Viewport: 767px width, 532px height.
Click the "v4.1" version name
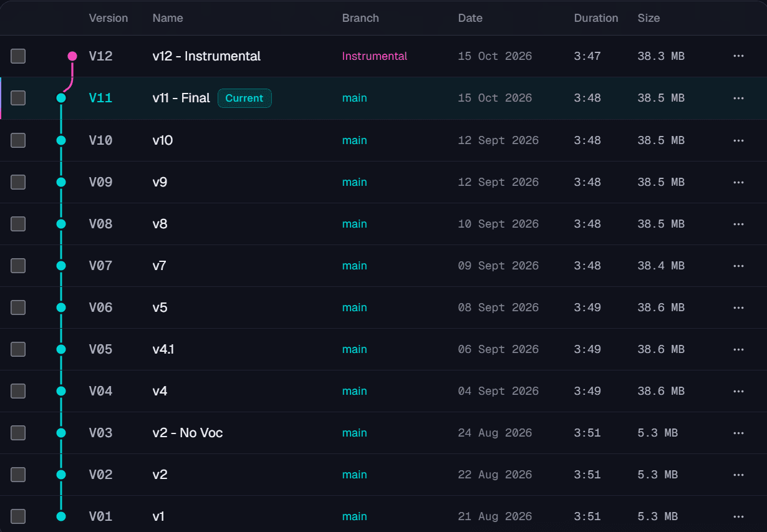[x=163, y=349]
